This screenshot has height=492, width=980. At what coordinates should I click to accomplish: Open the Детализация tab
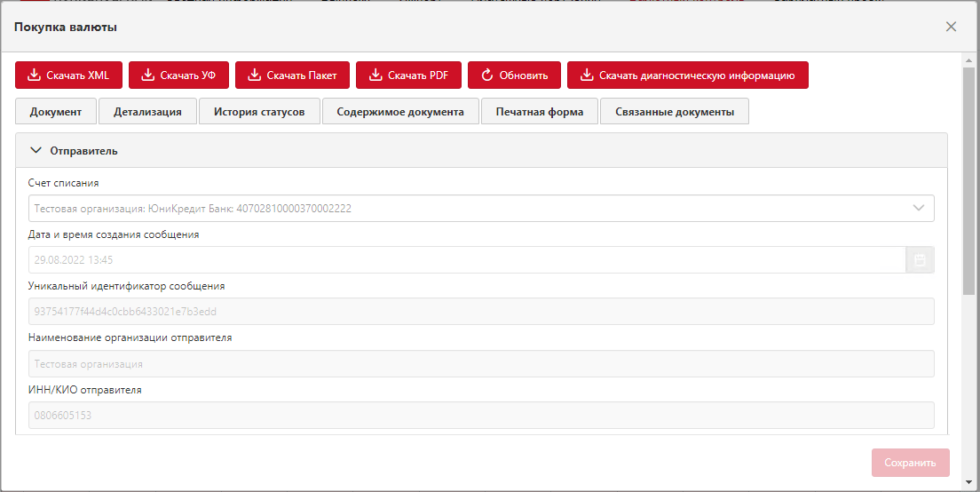click(x=147, y=112)
